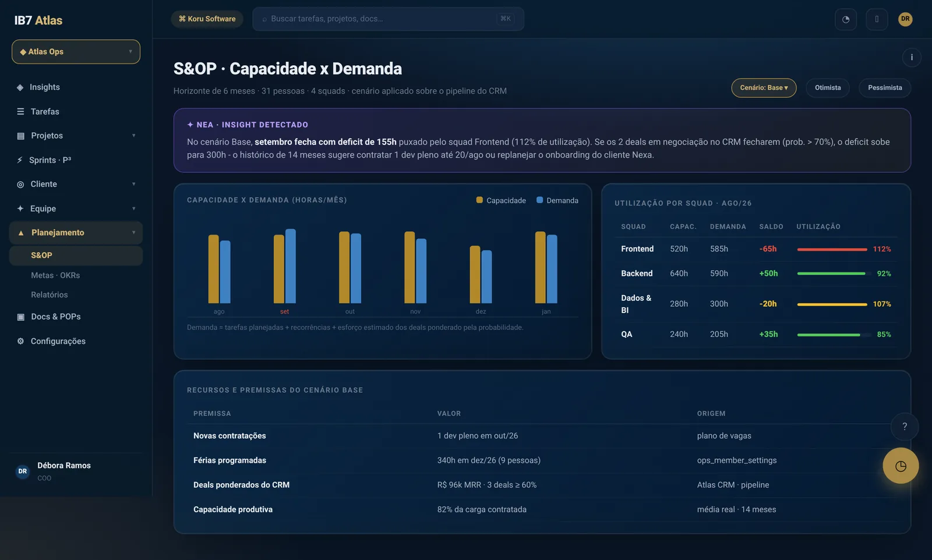The width and height of the screenshot is (932, 560).
Task: Click the Capacidade produtiva premise row
Action: 542,509
